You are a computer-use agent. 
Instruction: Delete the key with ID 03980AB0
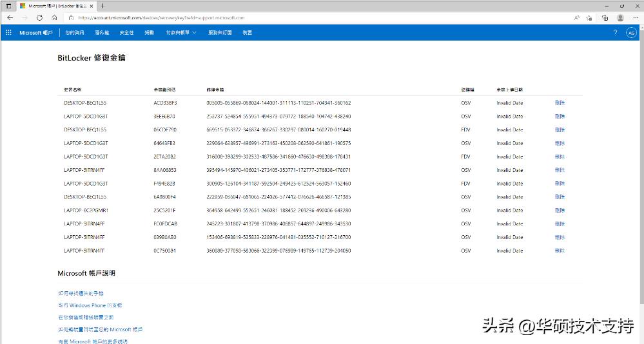click(560, 237)
